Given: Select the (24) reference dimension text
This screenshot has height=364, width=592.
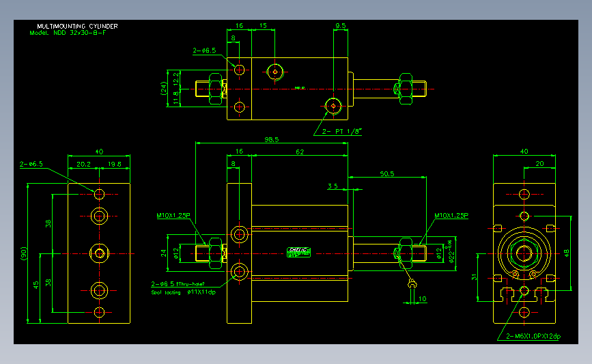Looking at the screenshot, I should pyautogui.click(x=163, y=88).
